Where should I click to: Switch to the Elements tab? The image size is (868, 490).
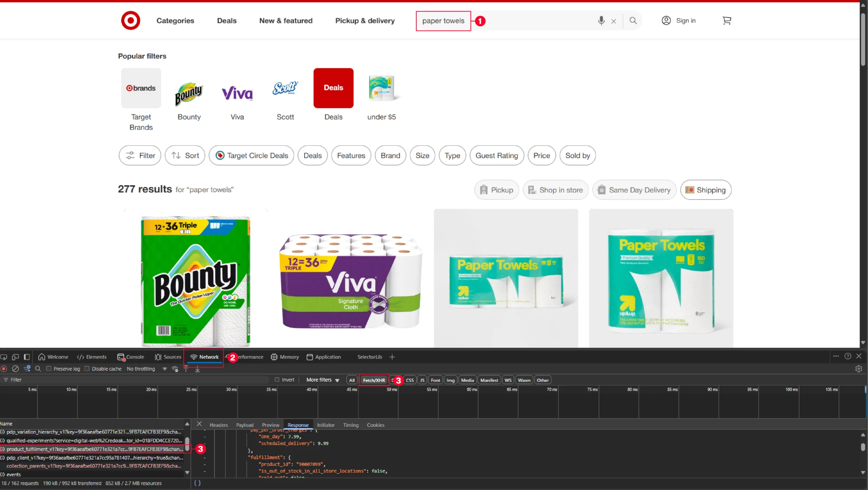pyautogui.click(x=92, y=357)
